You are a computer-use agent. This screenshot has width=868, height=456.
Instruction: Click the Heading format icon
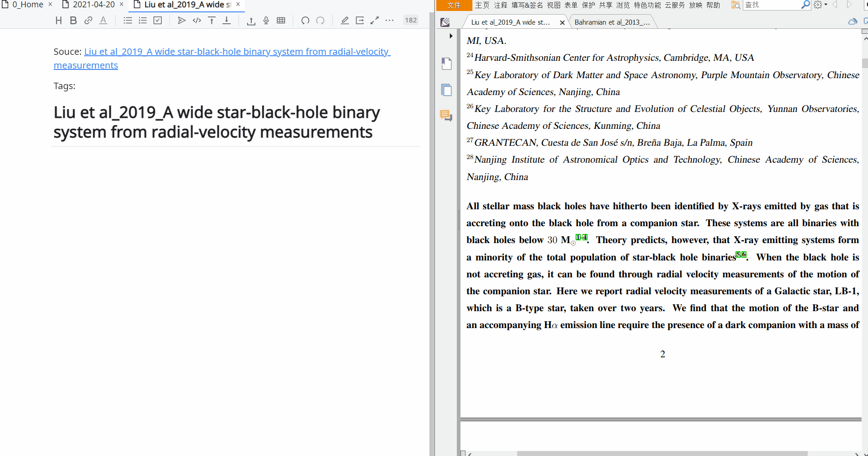click(x=58, y=21)
